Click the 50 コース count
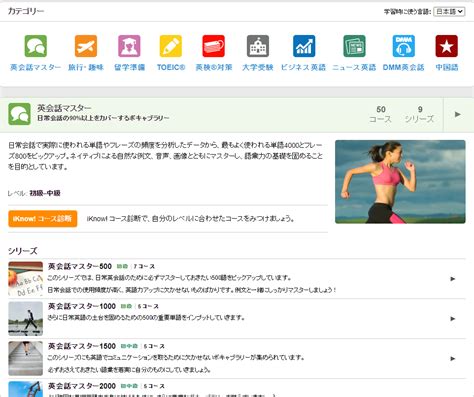Viewport: 474px width, 397px height. pos(380,114)
